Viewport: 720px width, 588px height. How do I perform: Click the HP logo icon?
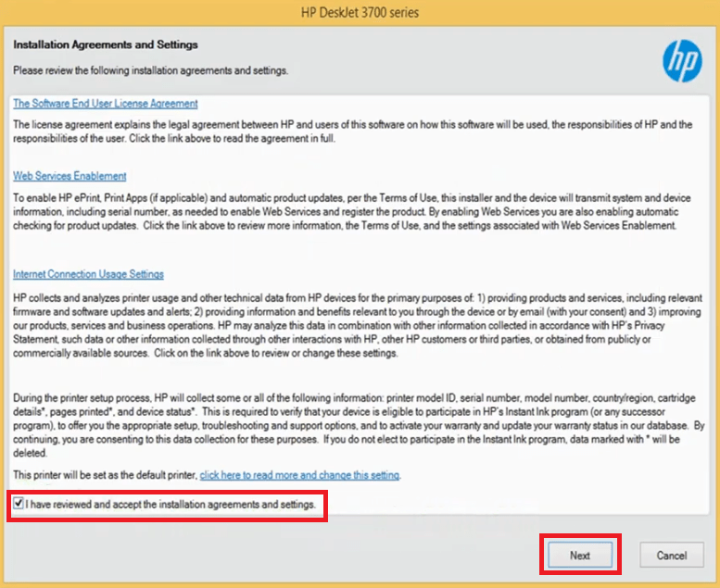(682, 61)
